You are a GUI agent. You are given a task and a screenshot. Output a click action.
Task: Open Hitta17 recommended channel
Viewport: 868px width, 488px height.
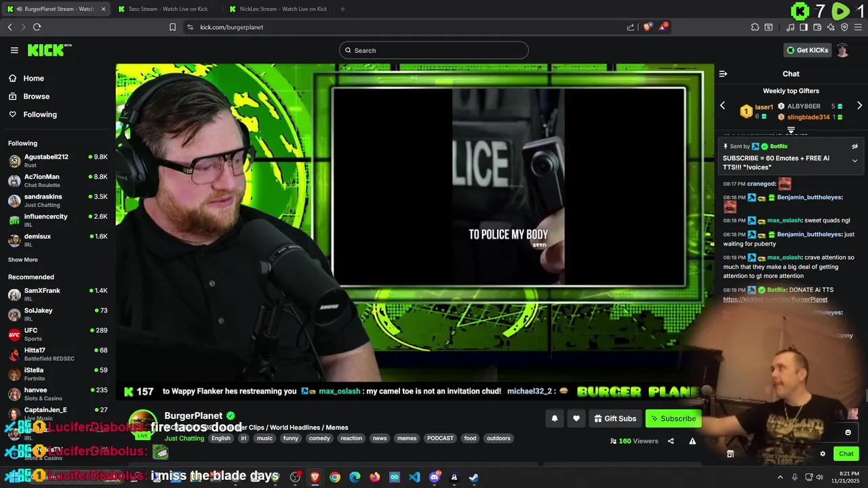58,354
